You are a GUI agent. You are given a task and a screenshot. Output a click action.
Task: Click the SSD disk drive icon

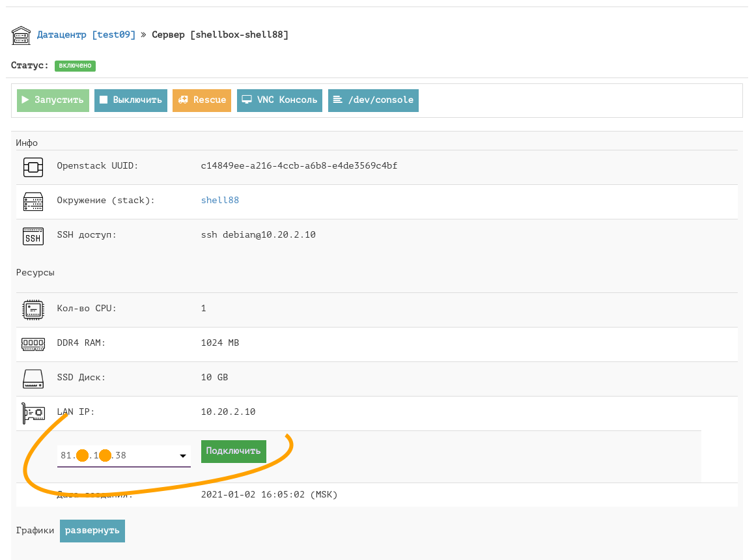pyautogui.click(x=33, y=378)
